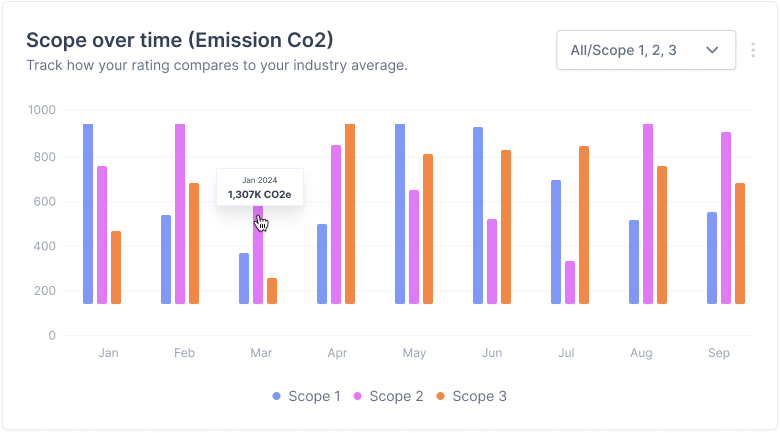Toggle Scope 3 legend item

point(470,396)
